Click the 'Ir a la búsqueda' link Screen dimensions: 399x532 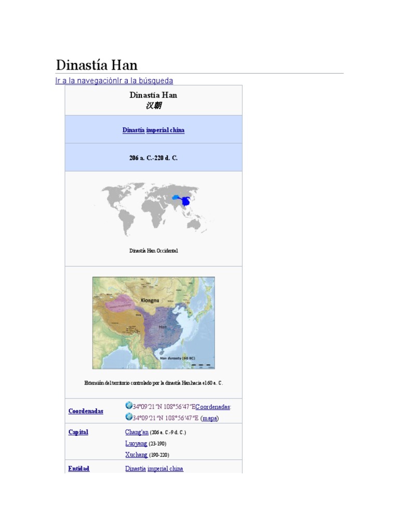(x=145, y=81)
